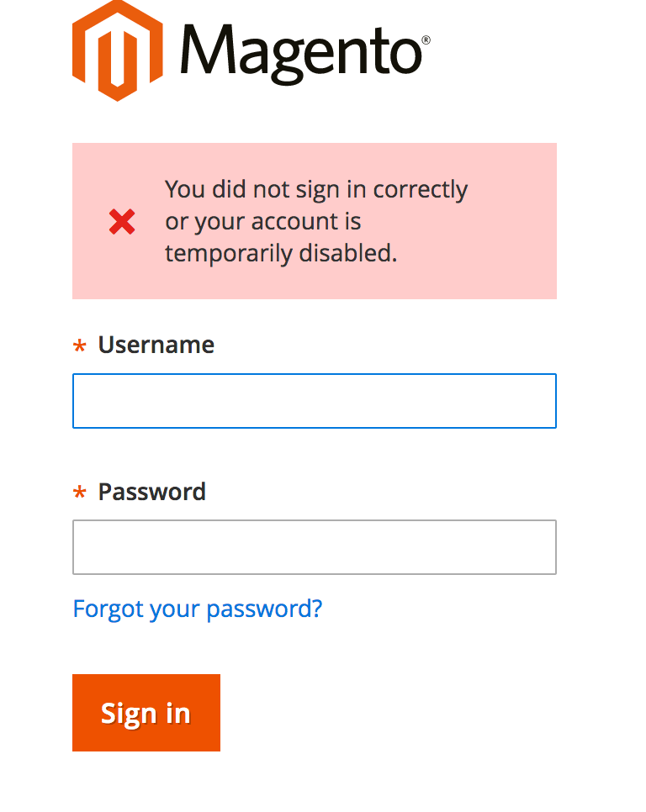
Task: Click the registered trademark symbol beside Magento
Action: pyautogui.click(x=426, y=40)
